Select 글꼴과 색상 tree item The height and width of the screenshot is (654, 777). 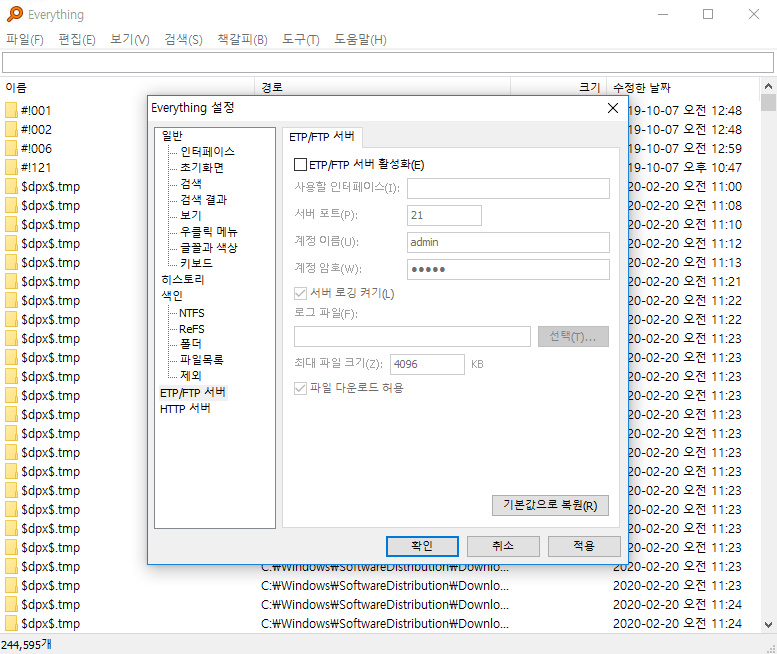209,247
